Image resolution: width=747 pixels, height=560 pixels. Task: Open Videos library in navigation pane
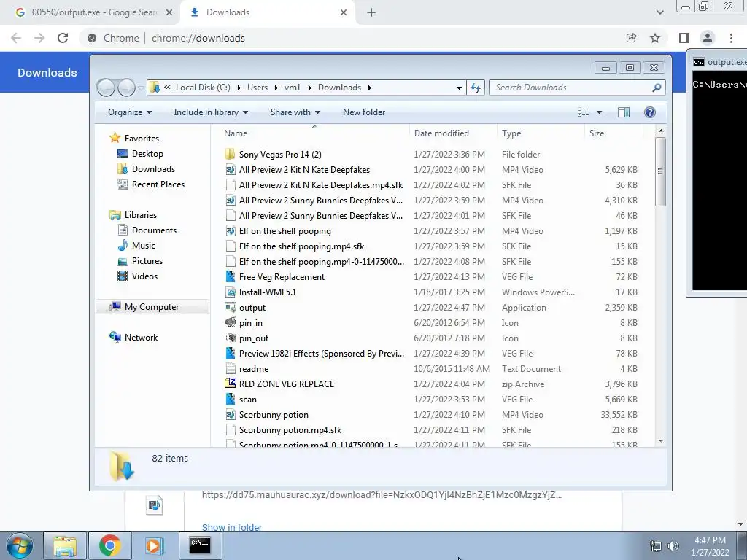tap(144, 276)
